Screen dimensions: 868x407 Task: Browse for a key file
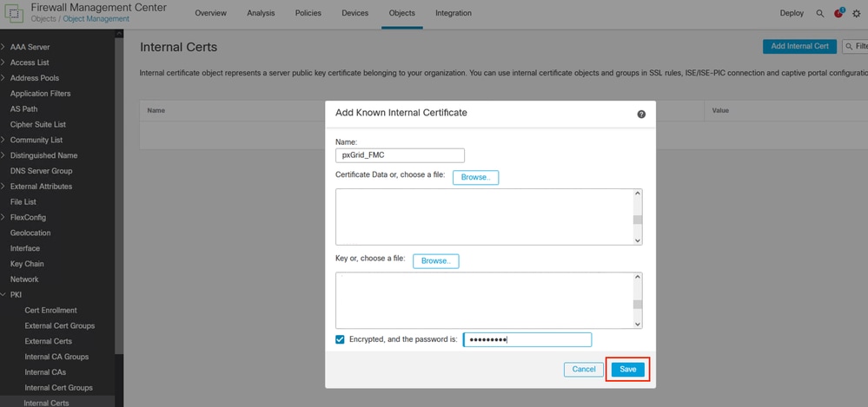coord(435,261)
